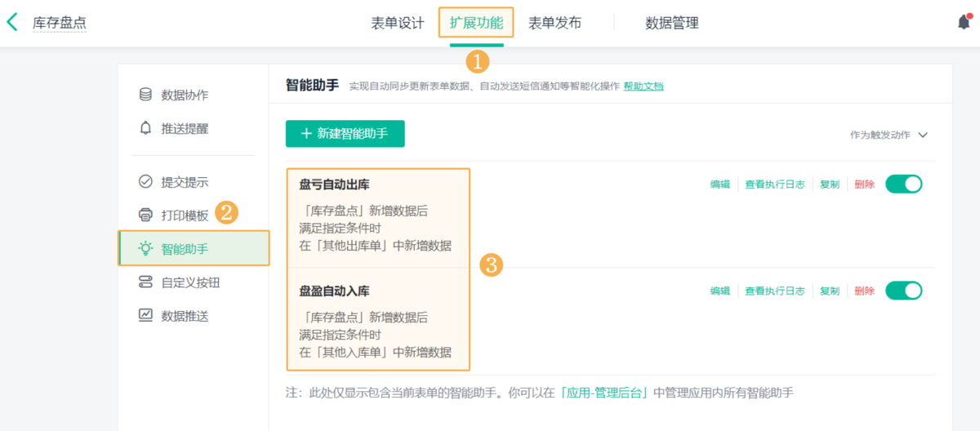
Task: Click the 打印模板 printer icon
Action: pos(145,215)
